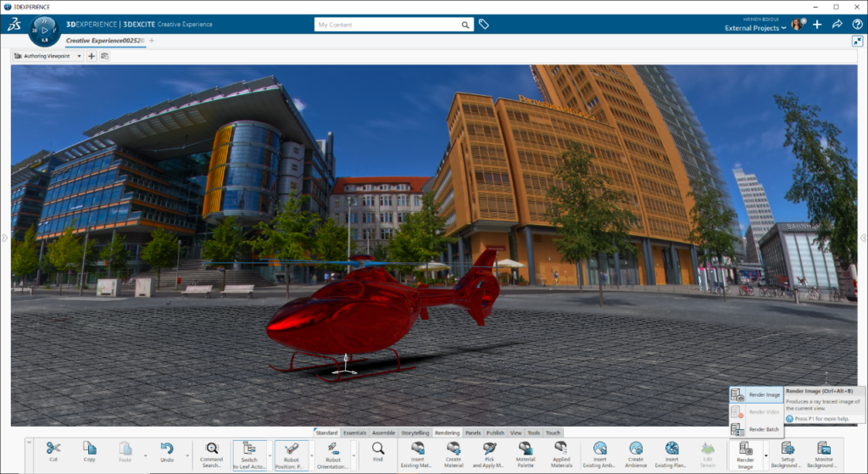Add a new viewpoint with plus button
868x474 pixels.
coord(92,56)
